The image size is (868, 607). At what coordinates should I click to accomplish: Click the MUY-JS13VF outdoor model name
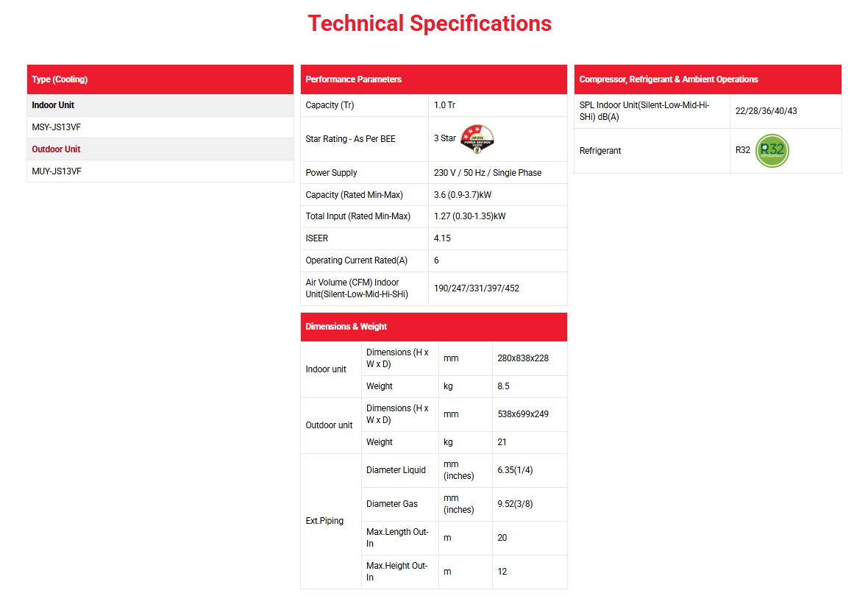coord(57,171)
